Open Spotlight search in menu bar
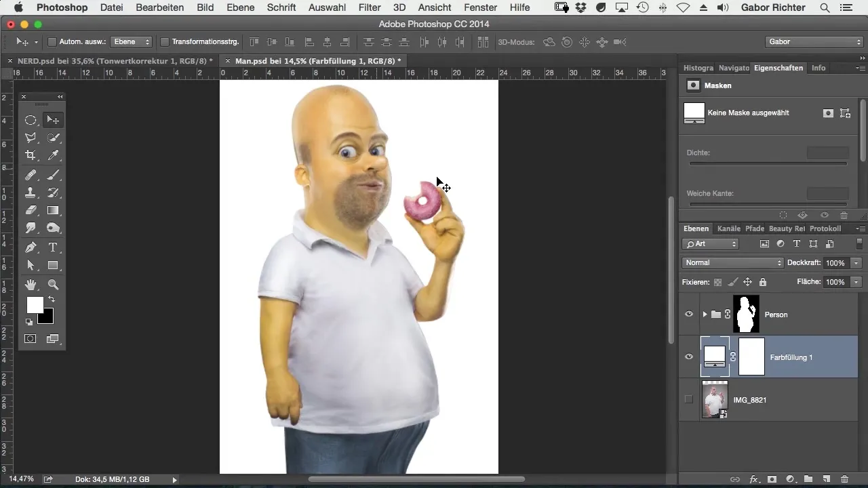 coord(825,7)
